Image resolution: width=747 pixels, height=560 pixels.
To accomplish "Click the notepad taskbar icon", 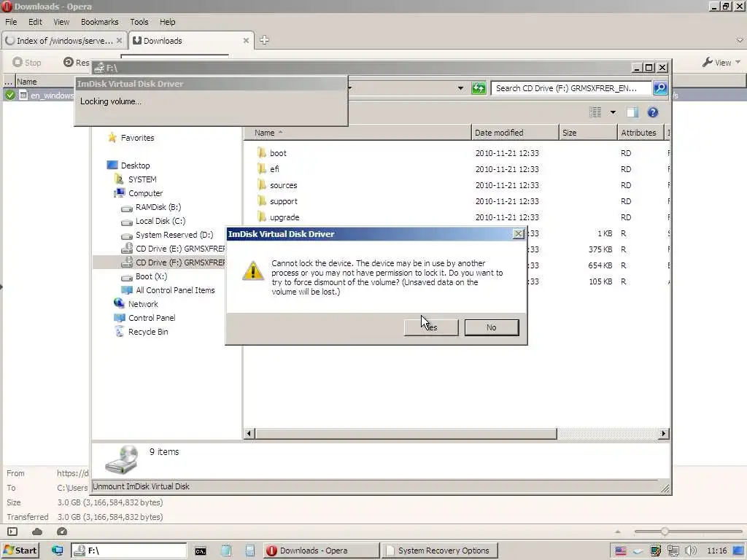I will tap(226, 551).
